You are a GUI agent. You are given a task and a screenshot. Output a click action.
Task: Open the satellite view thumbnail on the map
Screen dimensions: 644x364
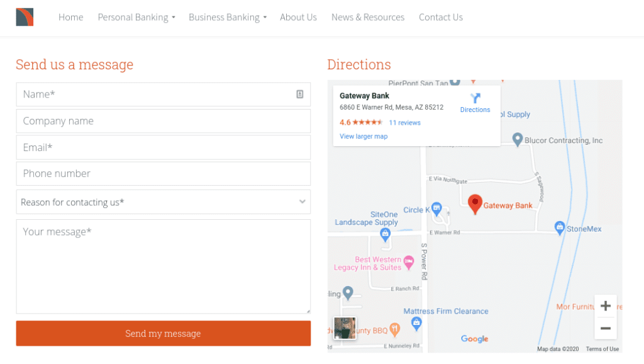pyautogui.click(x=345, y=329)
